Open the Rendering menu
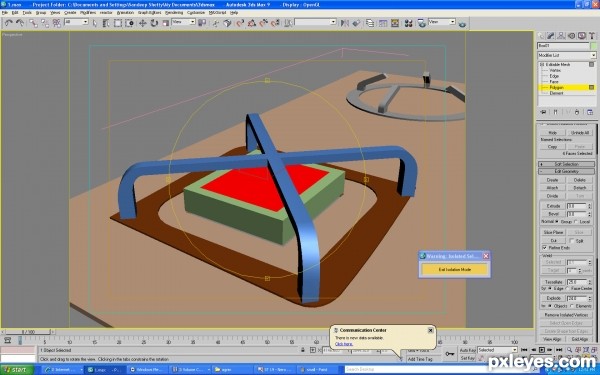Image resolution: width=600 pixels, height=375 pixels. click(x=174, y=13)
